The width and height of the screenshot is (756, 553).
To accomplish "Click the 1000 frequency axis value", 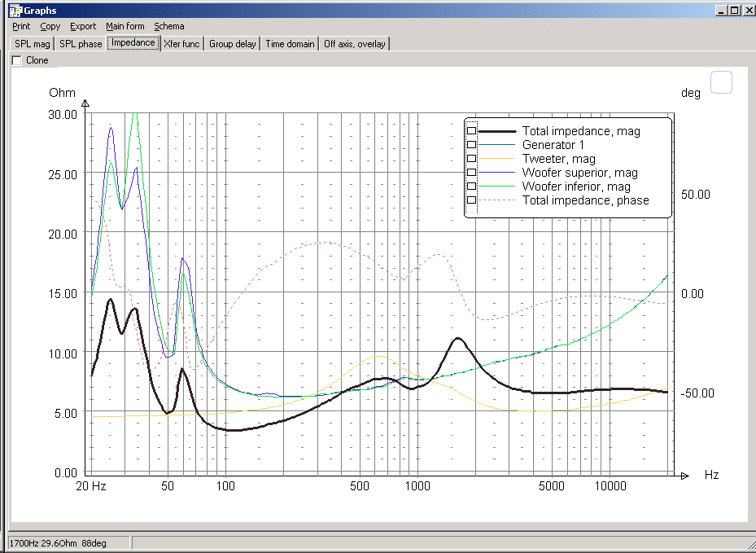I will (417, 486).
